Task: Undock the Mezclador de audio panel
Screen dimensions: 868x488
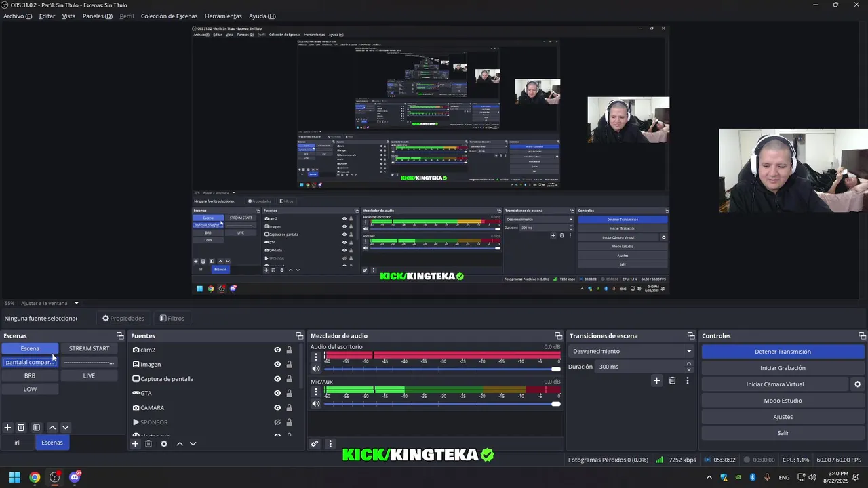Action: pos(559,335)
